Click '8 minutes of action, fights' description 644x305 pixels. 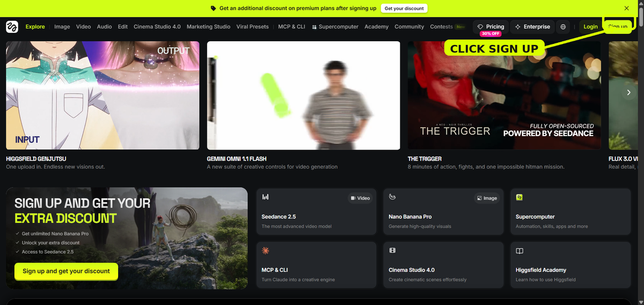(x=486, y=167)
